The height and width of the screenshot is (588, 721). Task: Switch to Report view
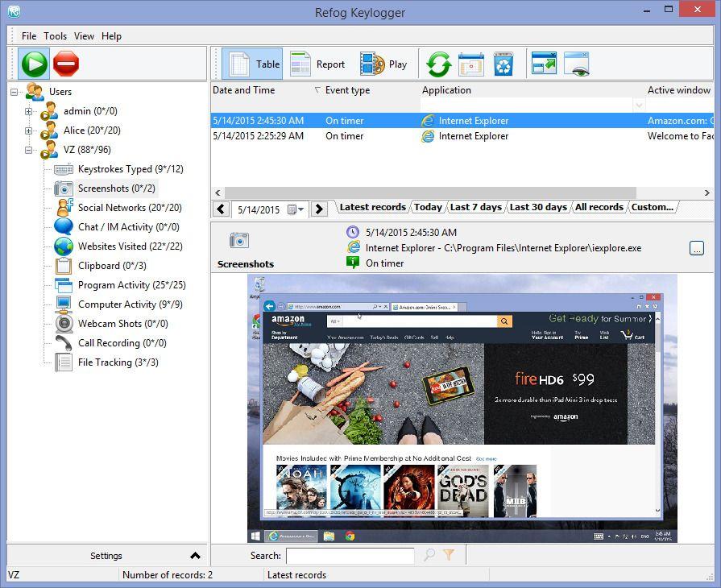pyautogui.click(x=317, y=64)
